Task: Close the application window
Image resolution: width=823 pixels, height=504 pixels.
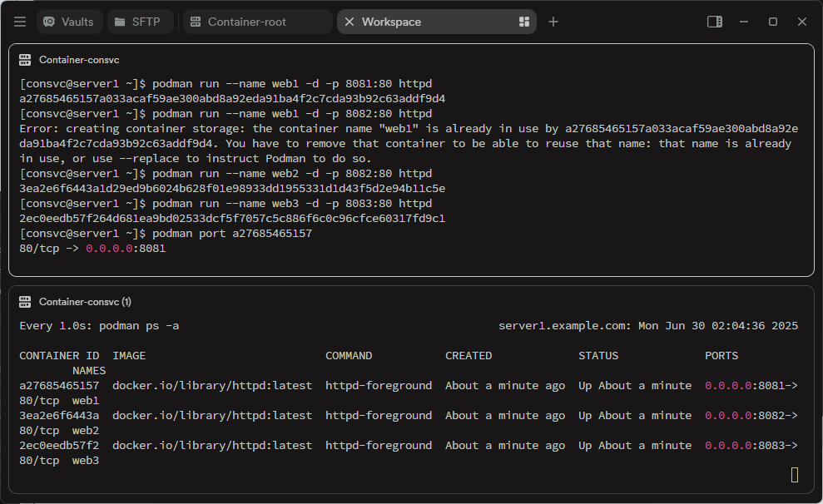Action: click(x=801, y=22)
